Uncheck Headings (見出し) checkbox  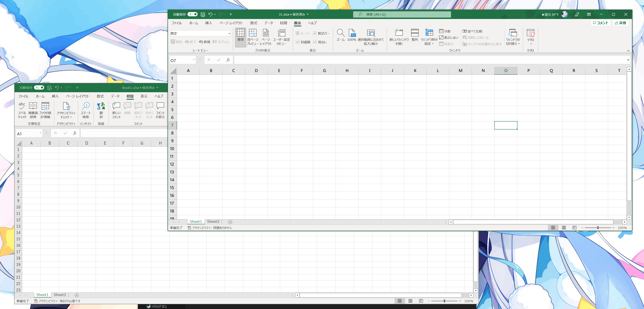[x=315, y=42]
